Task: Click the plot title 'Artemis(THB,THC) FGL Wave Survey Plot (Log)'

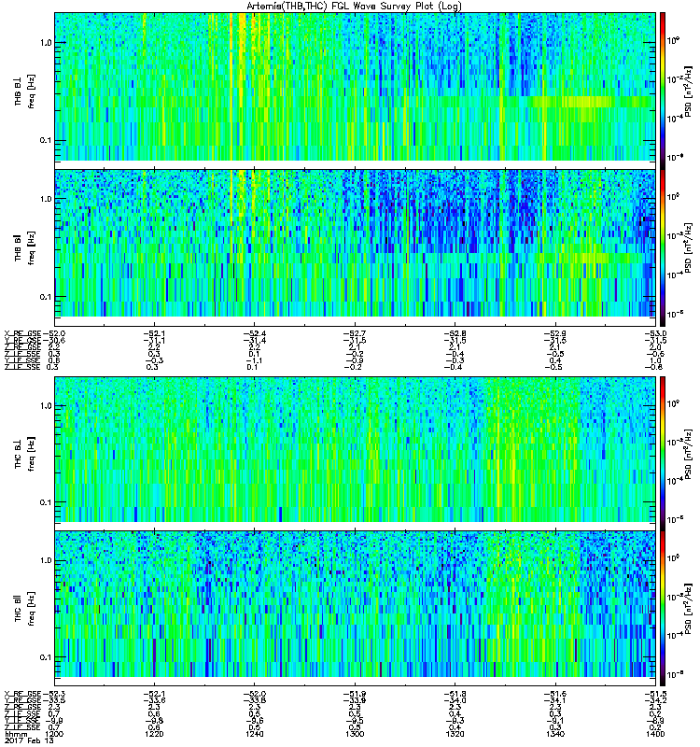Action: click(354, 7)
